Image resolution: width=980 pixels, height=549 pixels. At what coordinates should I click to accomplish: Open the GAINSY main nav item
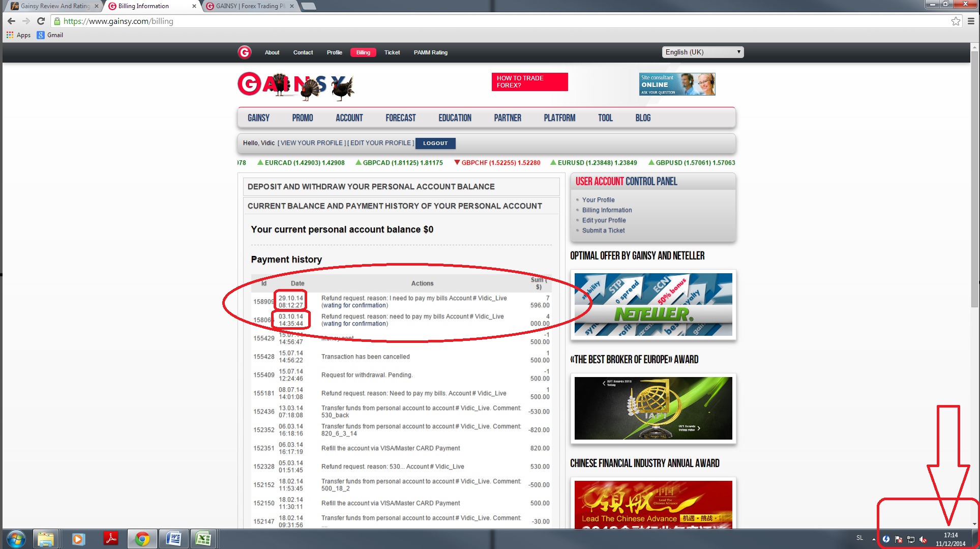coord(258,118)
